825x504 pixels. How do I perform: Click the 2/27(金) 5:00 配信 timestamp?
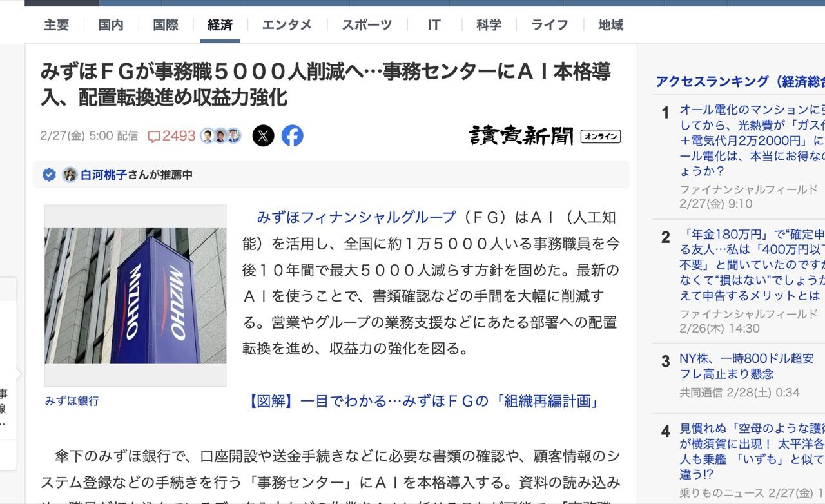(x=89, y=136)
